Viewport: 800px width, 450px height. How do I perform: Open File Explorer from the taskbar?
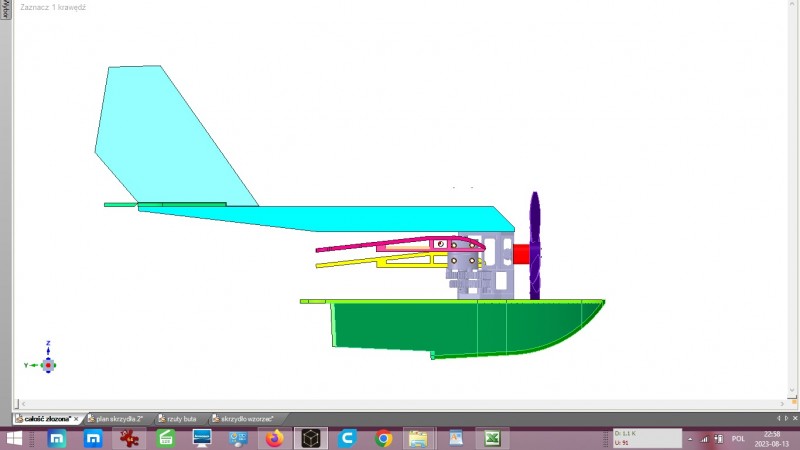coord(418,439)
